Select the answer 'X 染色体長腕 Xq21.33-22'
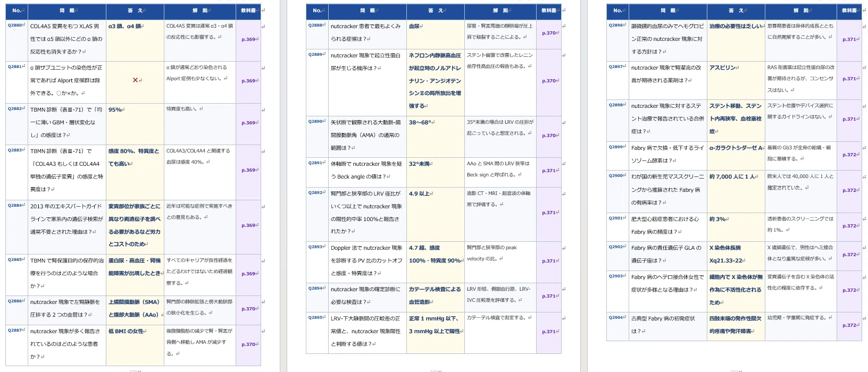Screen dimensions: 868x372 (727, 254)
